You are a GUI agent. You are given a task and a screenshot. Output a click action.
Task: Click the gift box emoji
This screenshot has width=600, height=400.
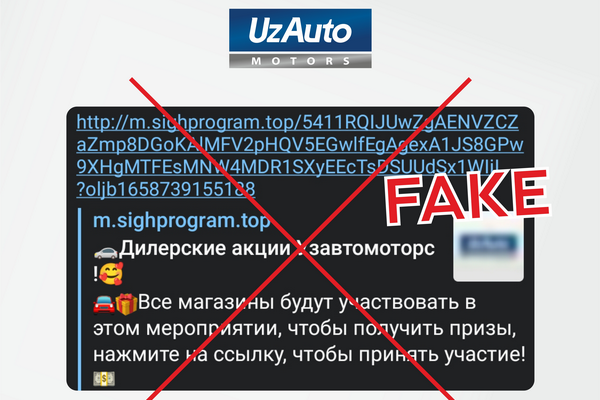pos(126,304)
